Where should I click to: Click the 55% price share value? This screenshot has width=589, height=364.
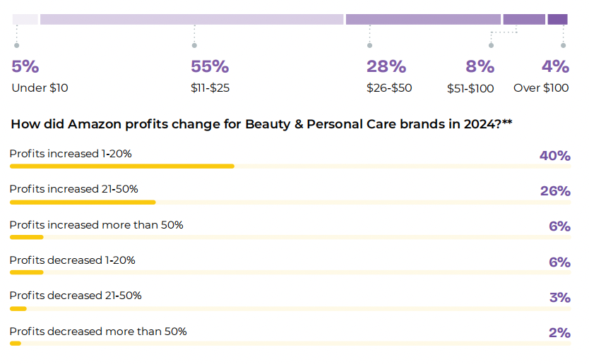tap(210, 67)
